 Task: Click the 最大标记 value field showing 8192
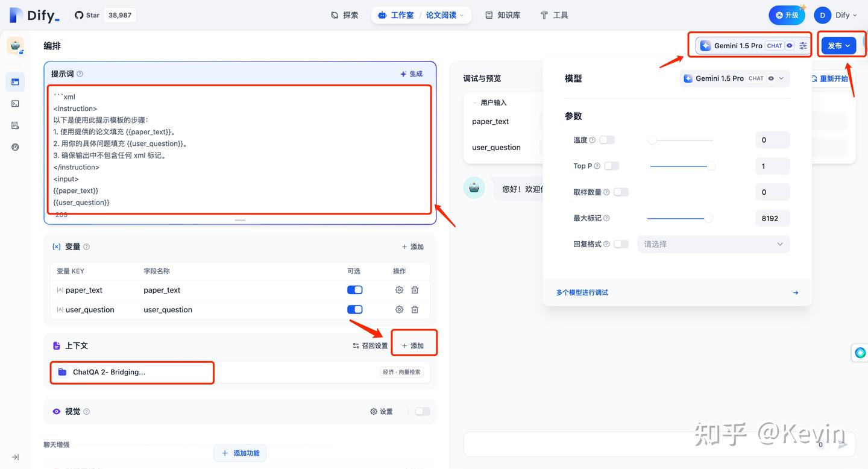pyautogui.click(x=772, y=218)
